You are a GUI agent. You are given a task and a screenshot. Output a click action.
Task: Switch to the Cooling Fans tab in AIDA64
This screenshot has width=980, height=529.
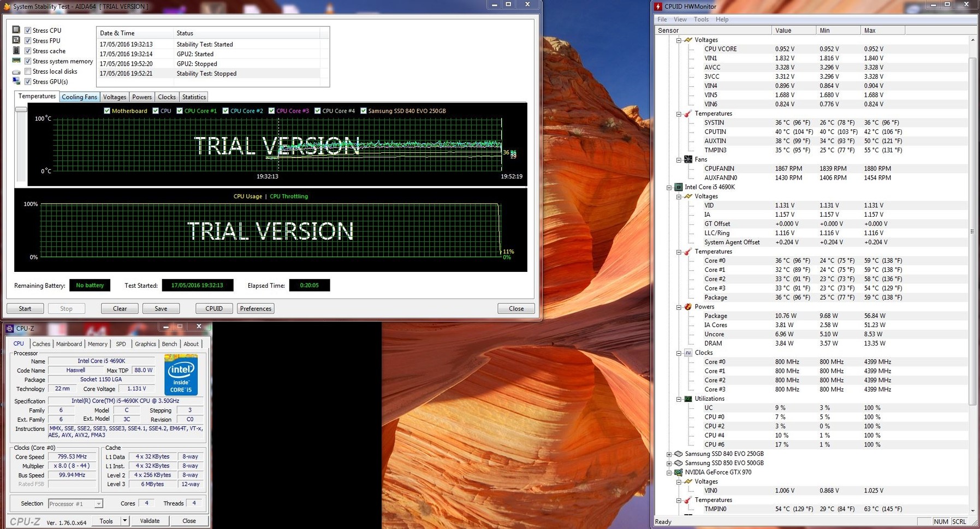tap(79, 97)
